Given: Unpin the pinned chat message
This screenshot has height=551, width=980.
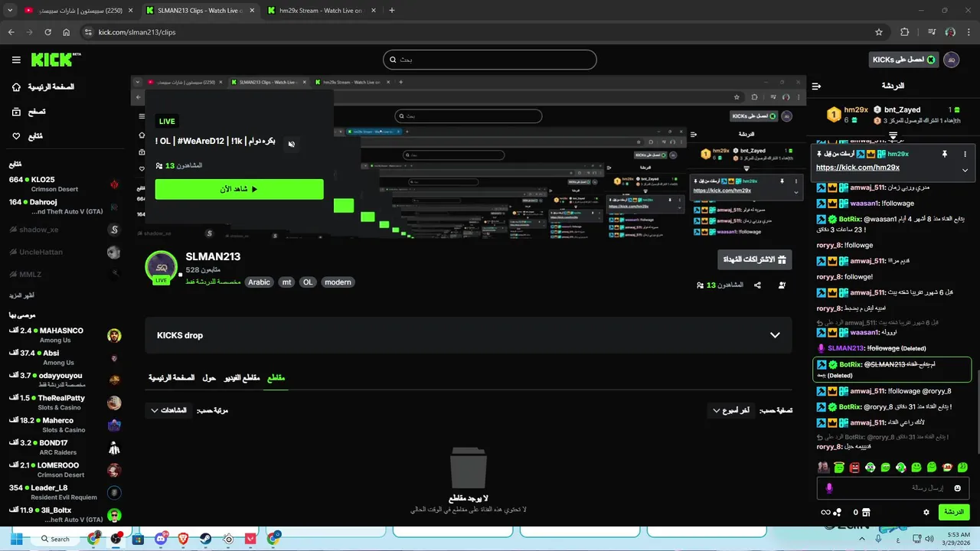Looking at the screenshot, I should 944,154.
